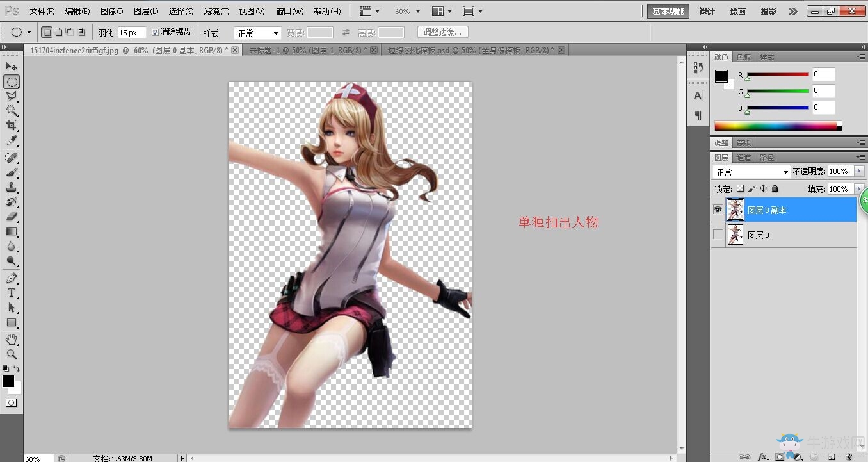Select the Elliptical Marquee tool

coord(12,82)
